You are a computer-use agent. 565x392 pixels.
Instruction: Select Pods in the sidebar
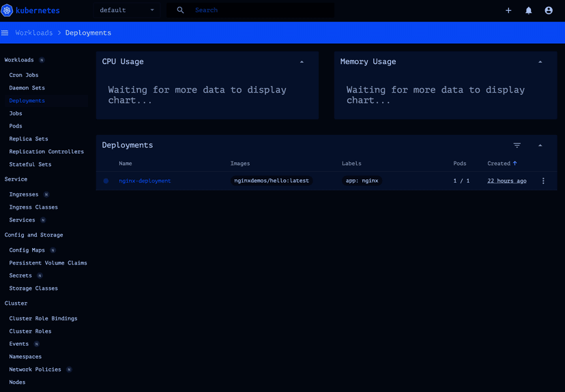tap(16, 126)
